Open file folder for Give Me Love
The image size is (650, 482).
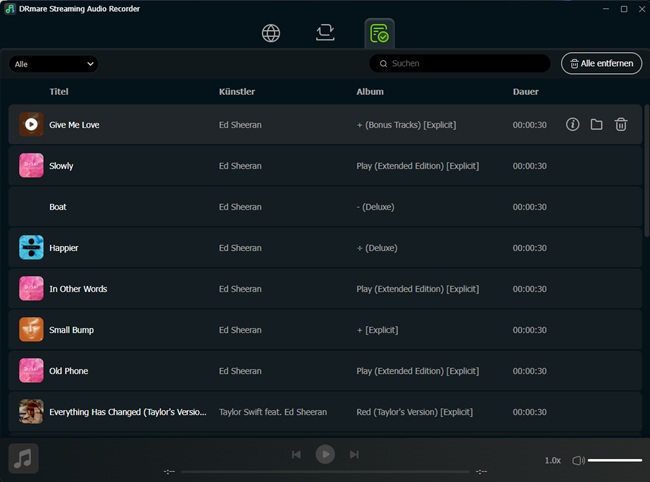coord(597,124)
